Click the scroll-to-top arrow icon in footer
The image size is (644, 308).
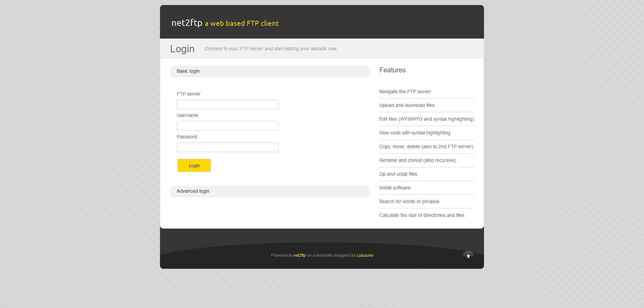point(468,256)
